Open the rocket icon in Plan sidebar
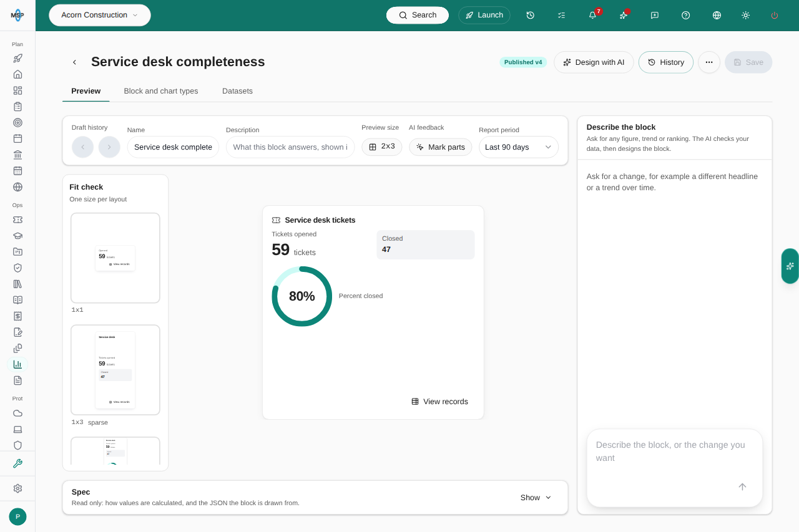 17,58
